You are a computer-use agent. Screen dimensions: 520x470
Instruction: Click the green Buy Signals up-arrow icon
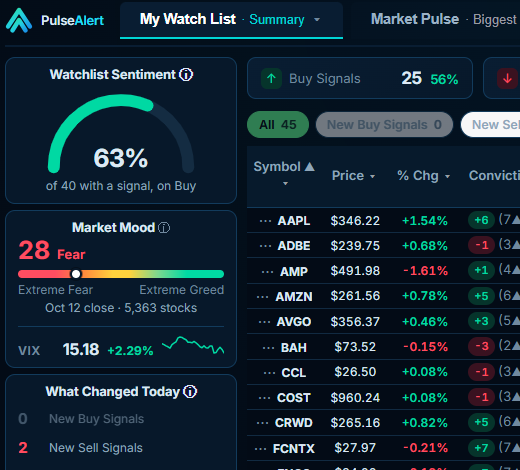click(x=271, y=79)
